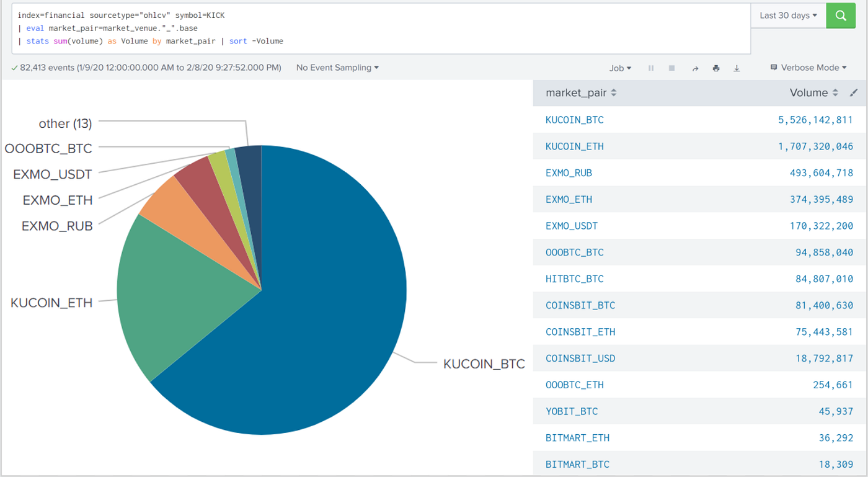The height and width of the screenshot is (477, 868).
Task: Open EXMO_RUB in the results table
Action: pyautogui.click(x=569, y=173)
